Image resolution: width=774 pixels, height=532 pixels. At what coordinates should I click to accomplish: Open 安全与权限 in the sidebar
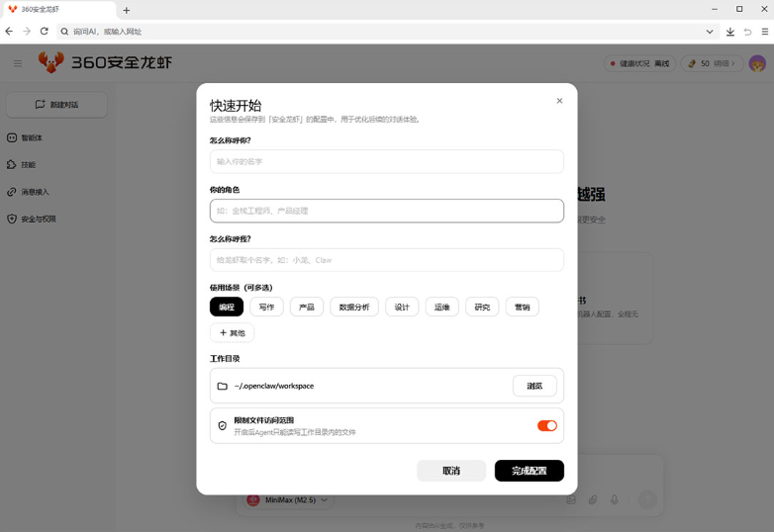32,219
